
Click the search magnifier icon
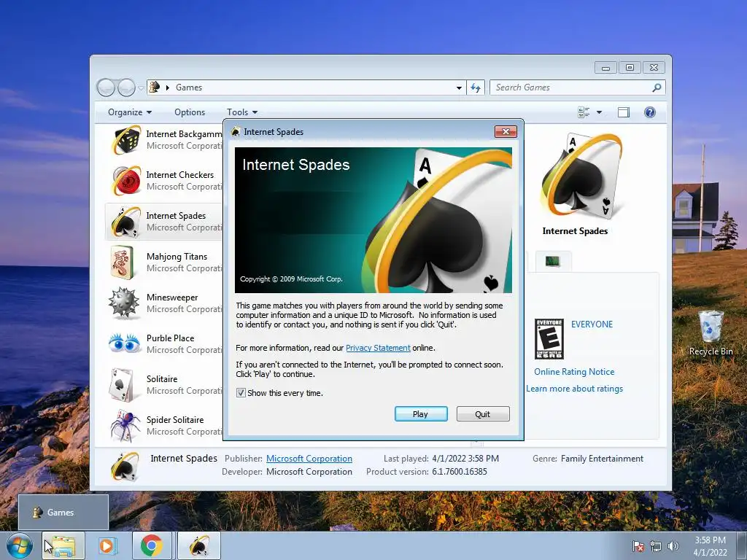(657, 87)
